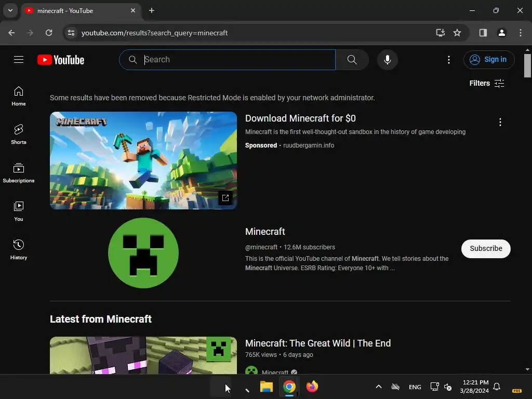Viewport: 532px width, 399px height.
Task: Click the ad external-link icon on thumbnail
Action: click(225, 198)
